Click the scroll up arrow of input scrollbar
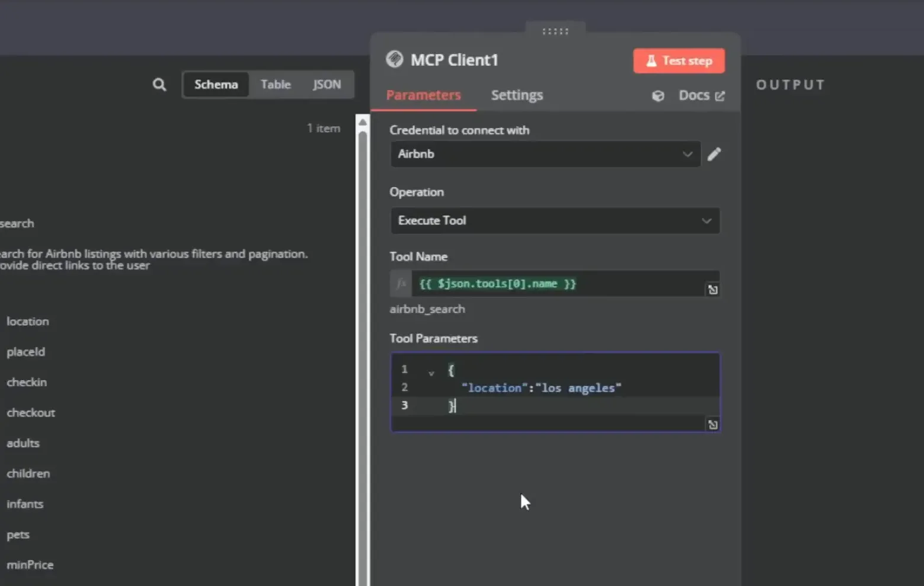 363,122
